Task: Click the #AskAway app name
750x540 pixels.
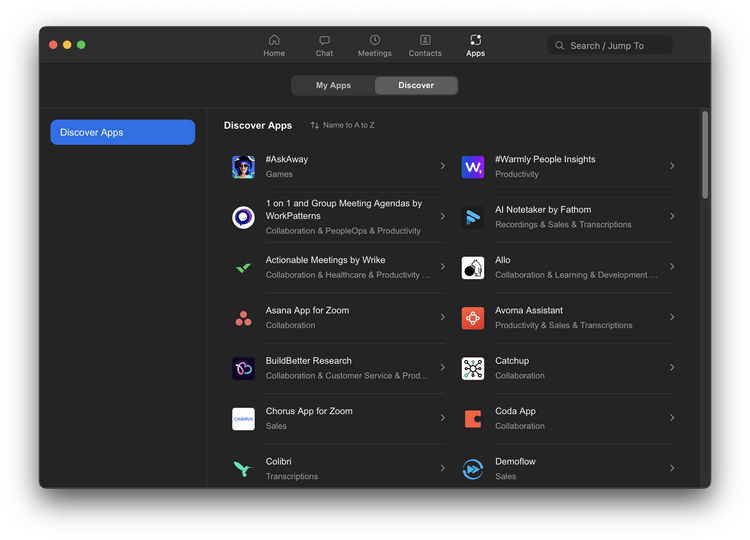Action: pos(287,159)
